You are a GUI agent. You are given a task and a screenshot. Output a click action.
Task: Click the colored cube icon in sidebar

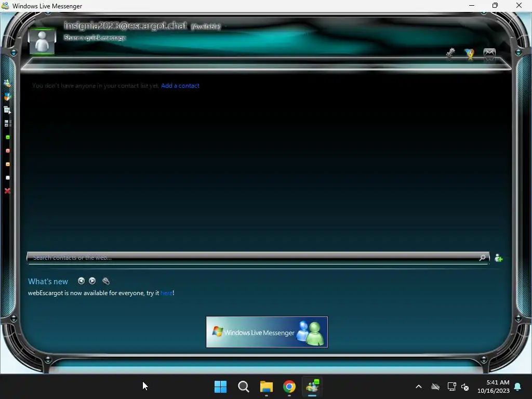[7, 97]
